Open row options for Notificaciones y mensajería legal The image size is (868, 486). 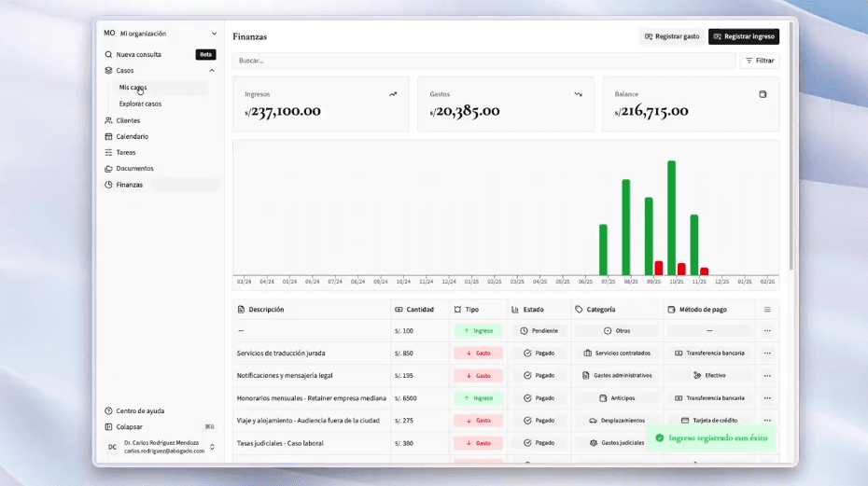click(767, 376)
